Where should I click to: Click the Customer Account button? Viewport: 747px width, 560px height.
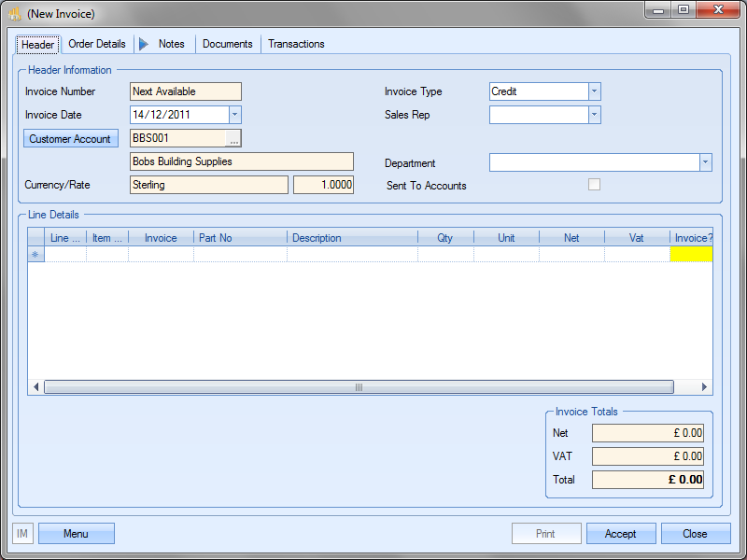70,139
